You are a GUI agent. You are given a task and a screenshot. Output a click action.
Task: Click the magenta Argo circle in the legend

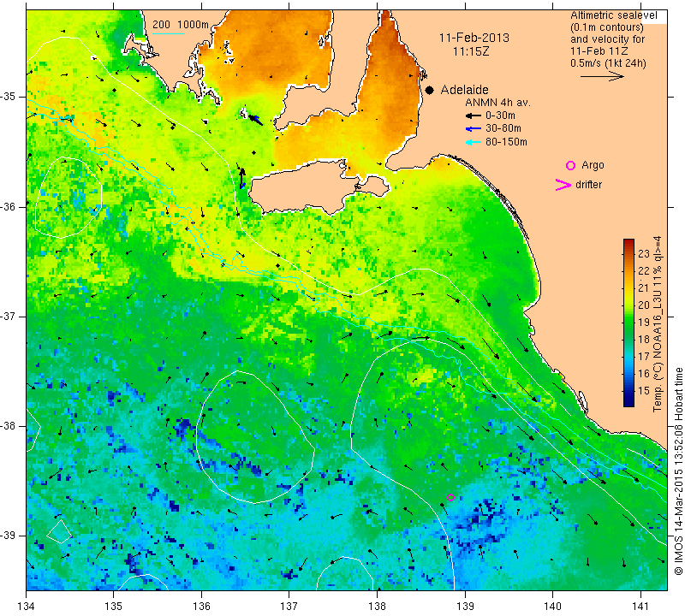pos(570,165)
